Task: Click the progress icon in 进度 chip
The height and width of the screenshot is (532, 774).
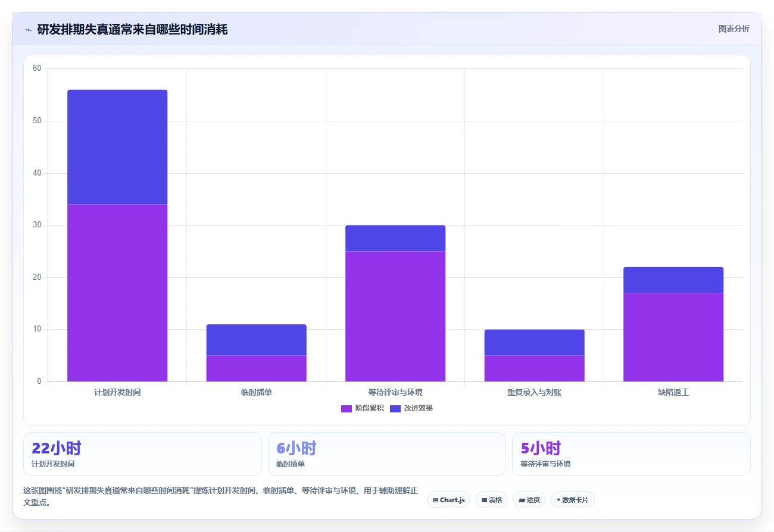Action: (522, 500)
